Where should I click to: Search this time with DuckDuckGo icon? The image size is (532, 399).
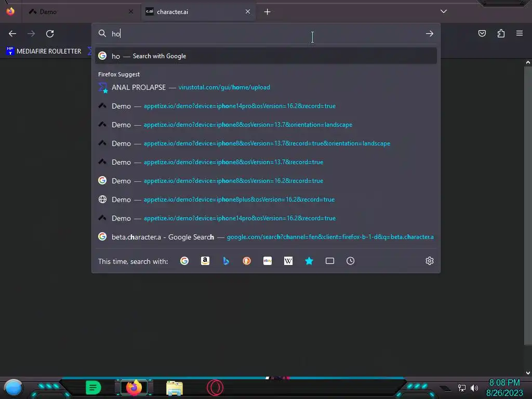click(247, 261)
